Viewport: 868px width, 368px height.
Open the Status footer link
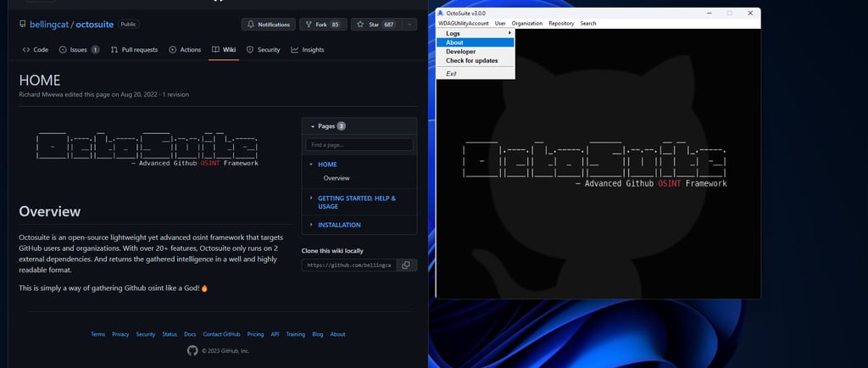pyautogui.click(x=170, y=334)
